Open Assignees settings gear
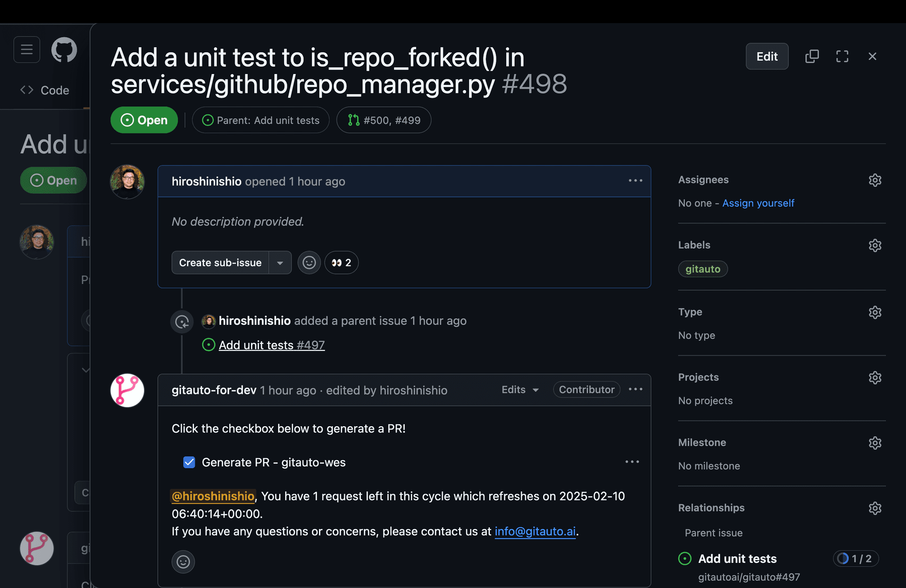Screen dimensions: 906x588 pos(875,180)
